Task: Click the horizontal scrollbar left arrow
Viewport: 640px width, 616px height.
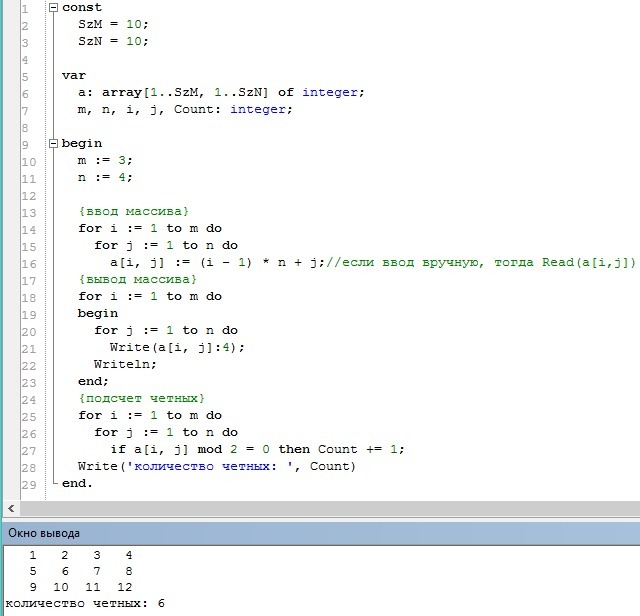Action: coord(11,509)
